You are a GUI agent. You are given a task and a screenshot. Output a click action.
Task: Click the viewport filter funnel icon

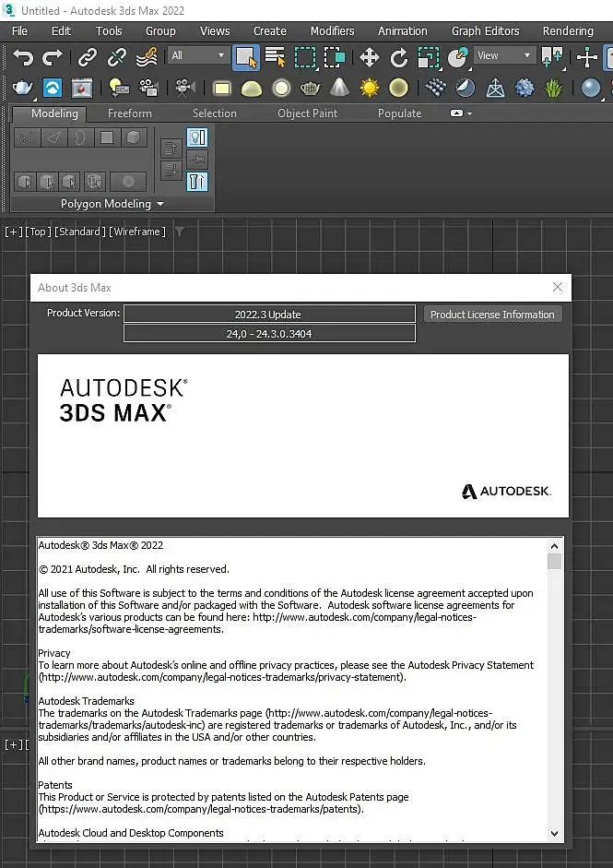[179, 232]
